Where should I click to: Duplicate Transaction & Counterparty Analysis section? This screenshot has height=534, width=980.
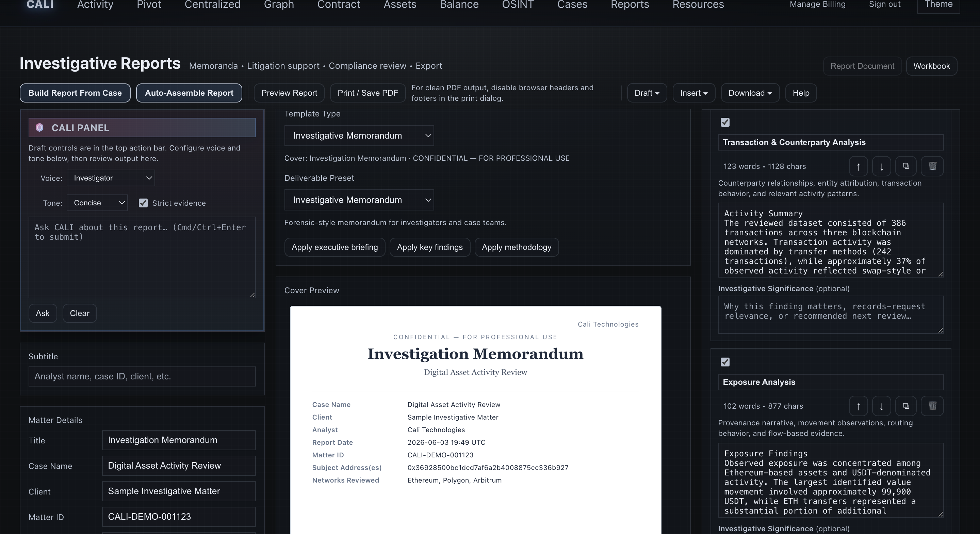tap(906, 167)
